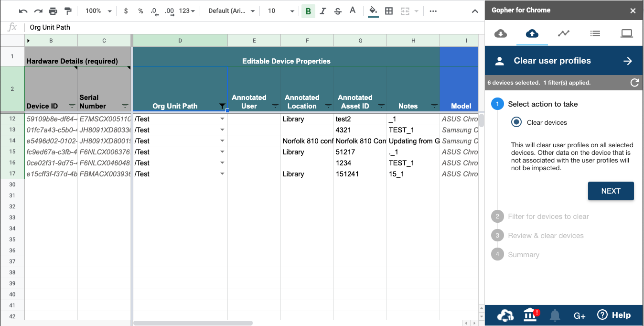Open the fill color picker
Screen dimensions: 644x326
tap(373, 11)
